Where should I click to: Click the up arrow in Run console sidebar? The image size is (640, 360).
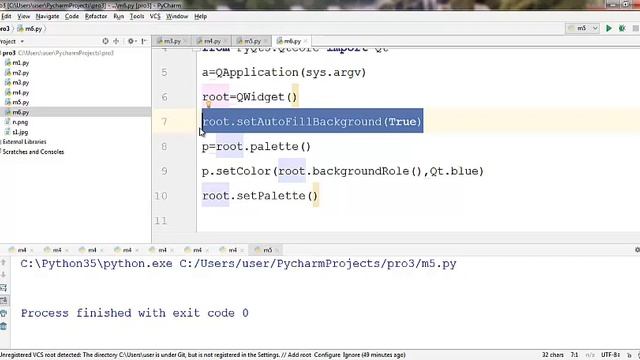(4, 262)
